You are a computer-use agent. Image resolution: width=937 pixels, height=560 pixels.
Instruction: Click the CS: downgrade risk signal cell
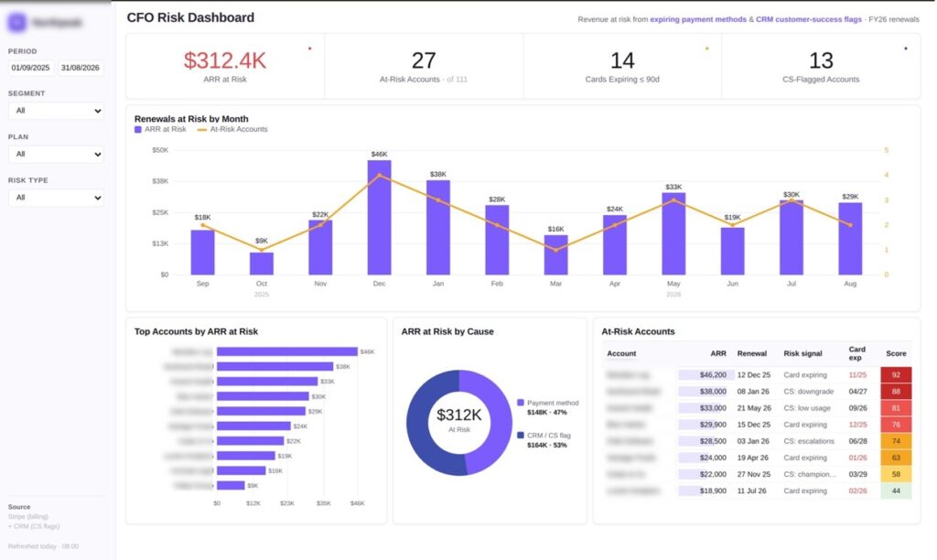click(x=809, y=392)
